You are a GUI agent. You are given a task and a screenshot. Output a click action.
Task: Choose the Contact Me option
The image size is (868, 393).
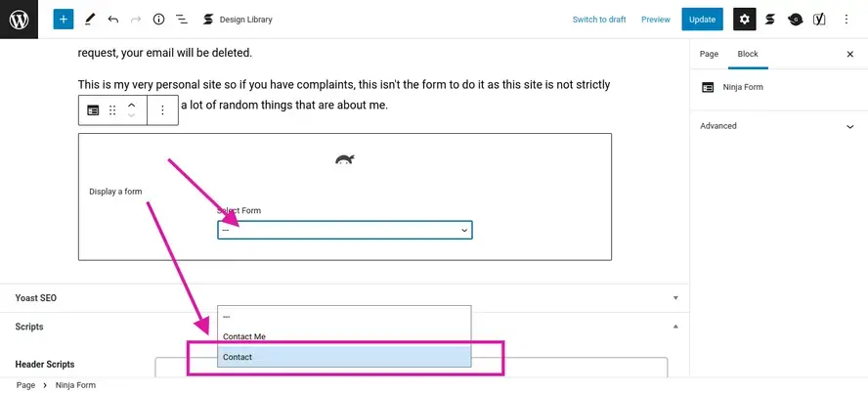[244, 336]
